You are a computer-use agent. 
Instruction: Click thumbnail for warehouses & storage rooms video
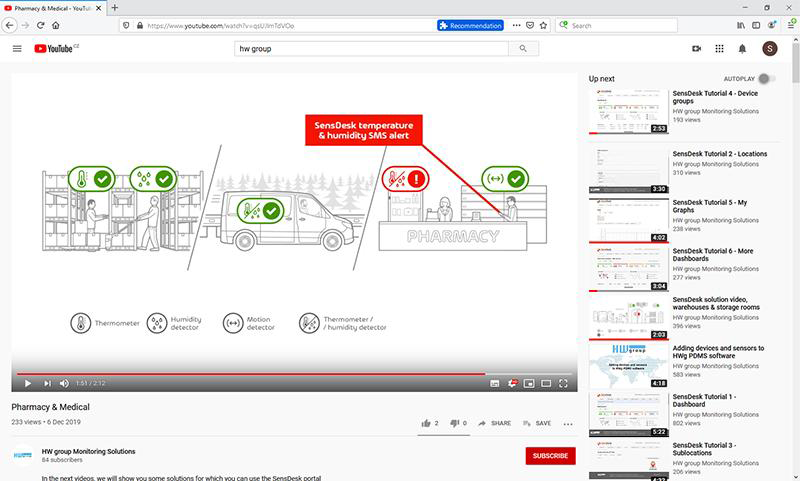pyautogui.click(x=629, y=318)
